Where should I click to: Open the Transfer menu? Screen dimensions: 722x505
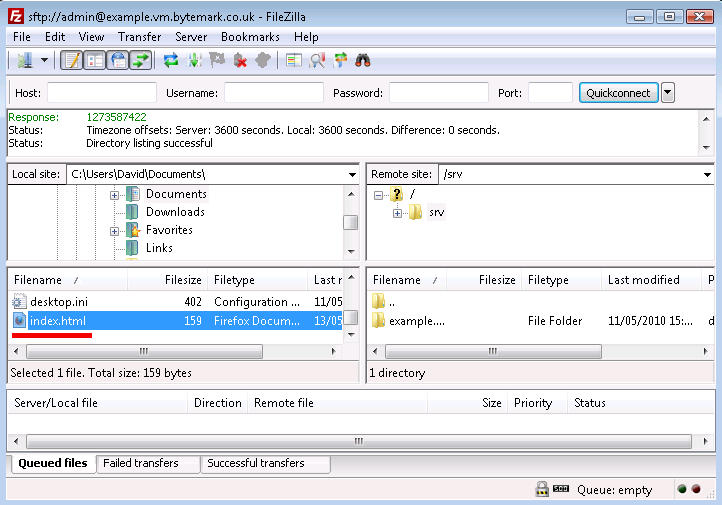coord(140,37)
